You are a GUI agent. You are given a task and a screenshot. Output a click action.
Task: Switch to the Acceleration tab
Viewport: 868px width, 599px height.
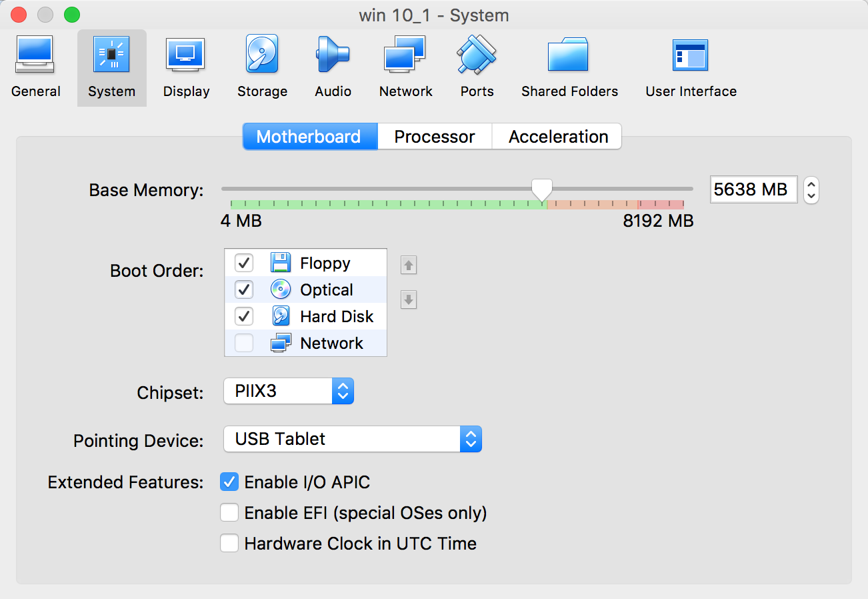click(x=558, y=137)
